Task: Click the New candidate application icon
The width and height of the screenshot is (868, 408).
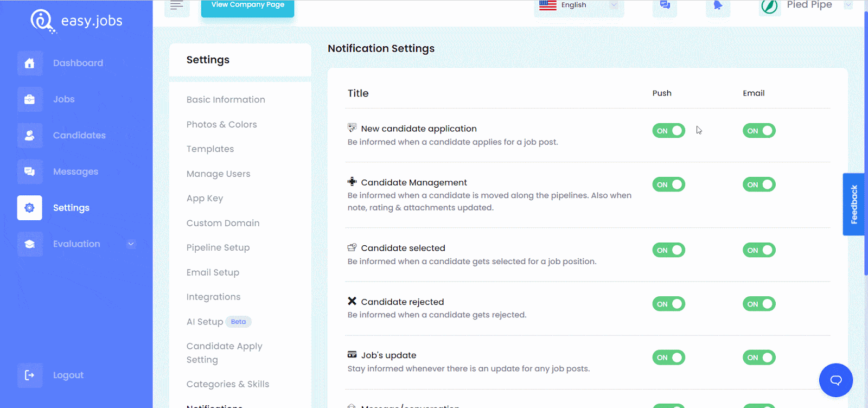Action: [352, 128]
